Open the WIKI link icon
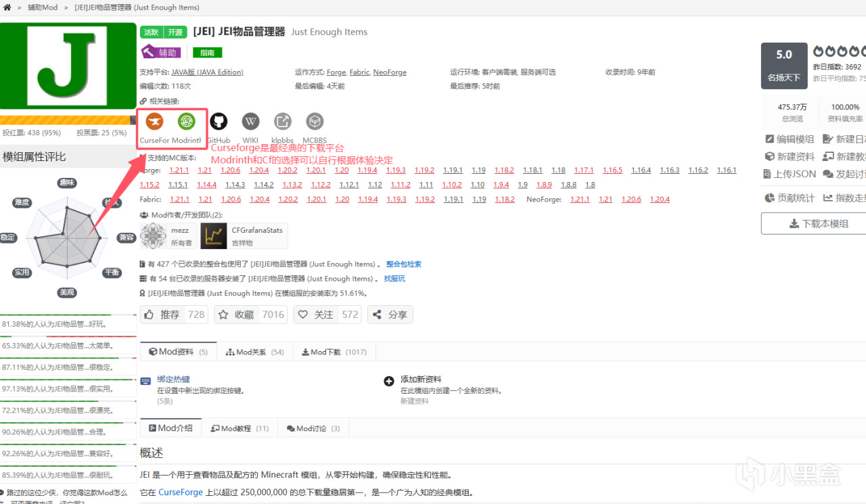Viewport: 866px width, 504px height. (250, 122)
